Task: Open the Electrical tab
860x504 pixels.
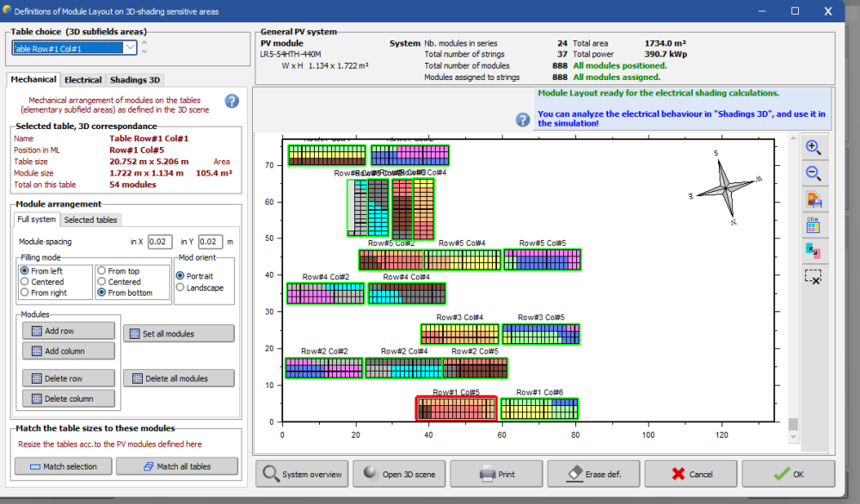Action: (83, 80)
